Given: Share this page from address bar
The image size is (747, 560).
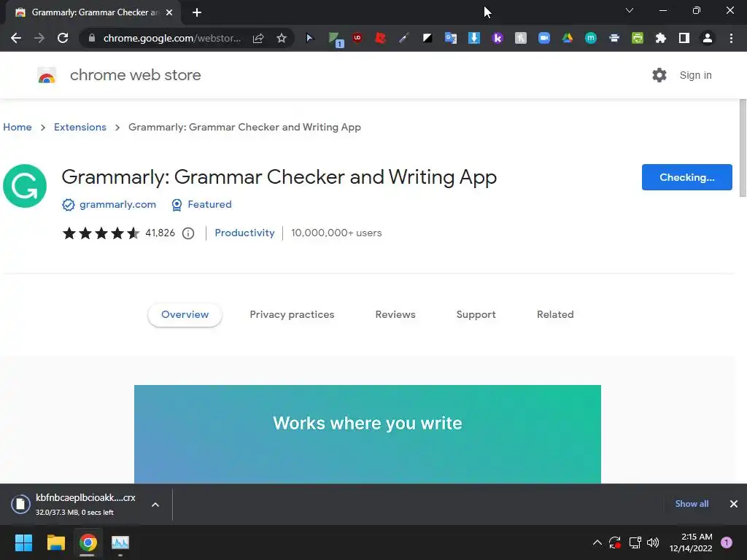Looking at the screenshot, I should coord(258,38).
